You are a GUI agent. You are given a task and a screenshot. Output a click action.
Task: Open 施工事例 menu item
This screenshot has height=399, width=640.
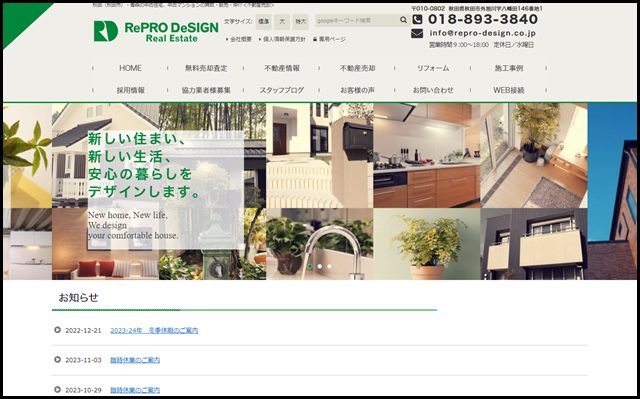[x=509, y=68]
